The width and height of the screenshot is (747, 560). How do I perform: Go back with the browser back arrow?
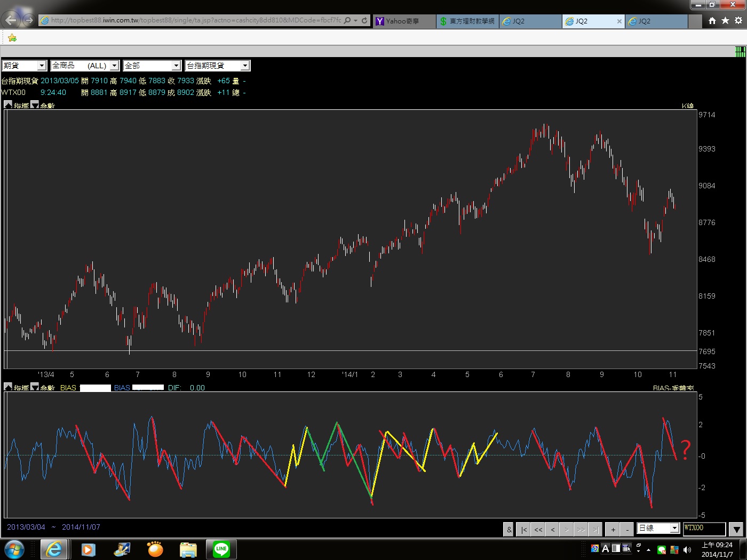11,20
